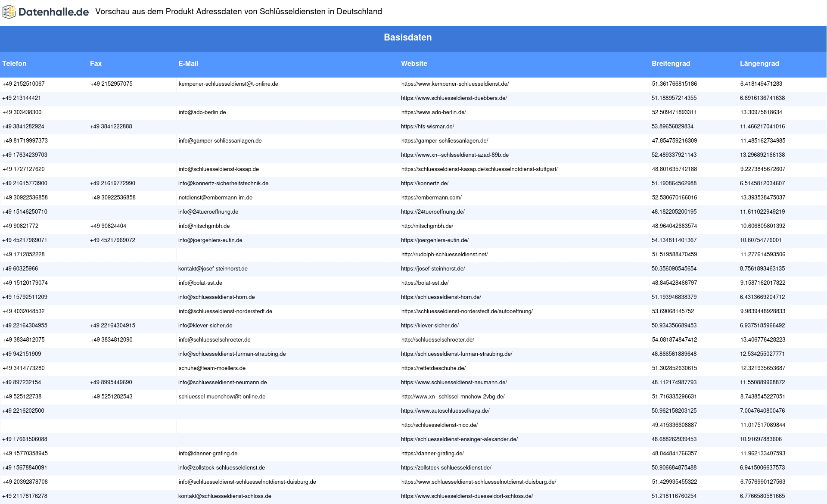Click website http://schluesseldienst-nico.de/

tap(439, 425)
